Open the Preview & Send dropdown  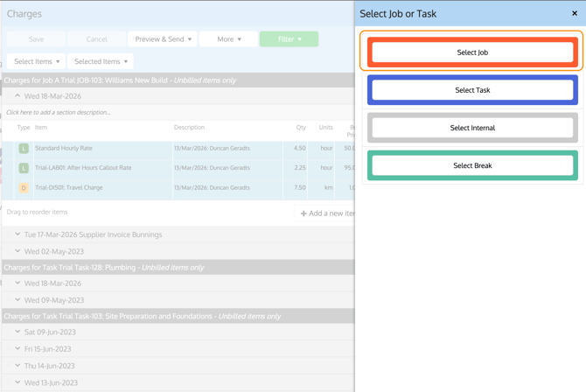point(163,39)
